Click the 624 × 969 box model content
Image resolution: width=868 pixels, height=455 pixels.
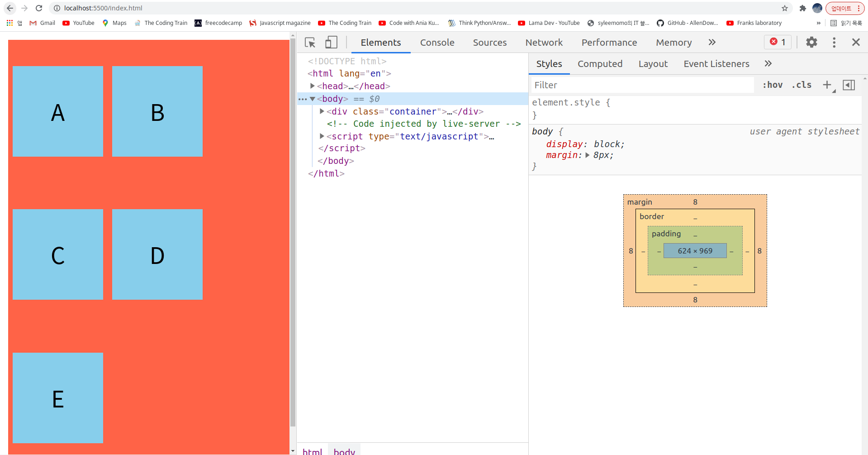tap(695, 251)
